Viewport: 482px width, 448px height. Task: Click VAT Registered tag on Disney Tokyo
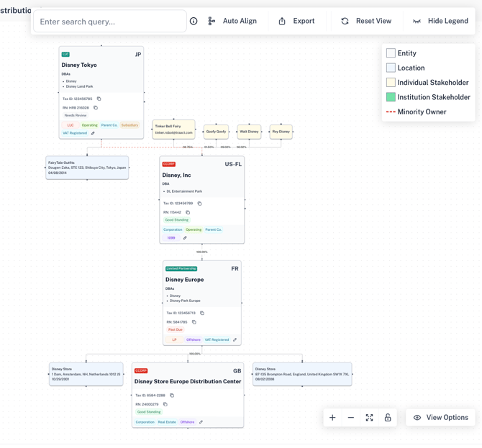[75, 133]
